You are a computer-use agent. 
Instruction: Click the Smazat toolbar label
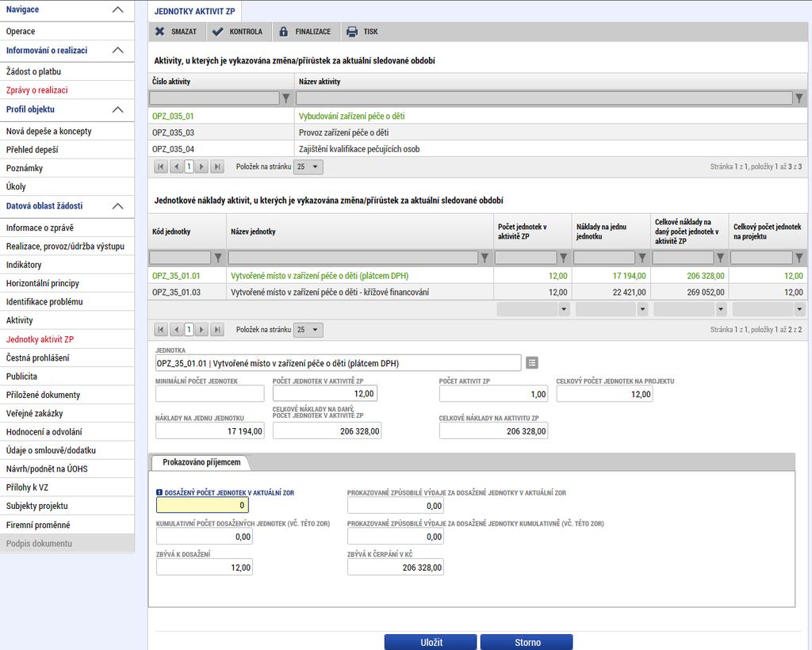point(184,32)
